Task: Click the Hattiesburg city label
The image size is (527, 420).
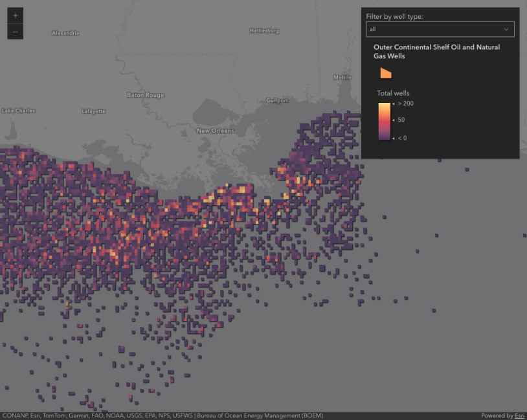Action: (264, 30)
